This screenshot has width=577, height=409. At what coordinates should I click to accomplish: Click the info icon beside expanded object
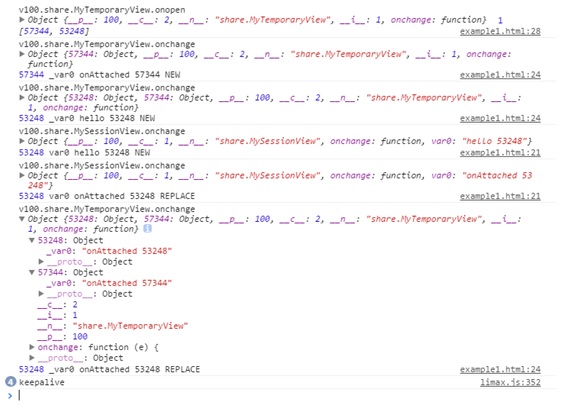[x=147, y=229]
